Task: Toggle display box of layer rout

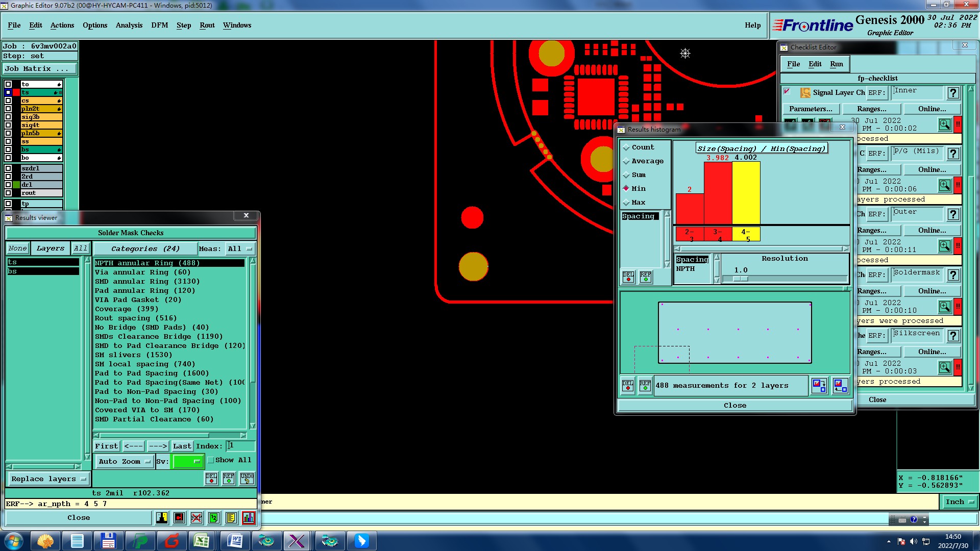Action: tap(8, 193)
